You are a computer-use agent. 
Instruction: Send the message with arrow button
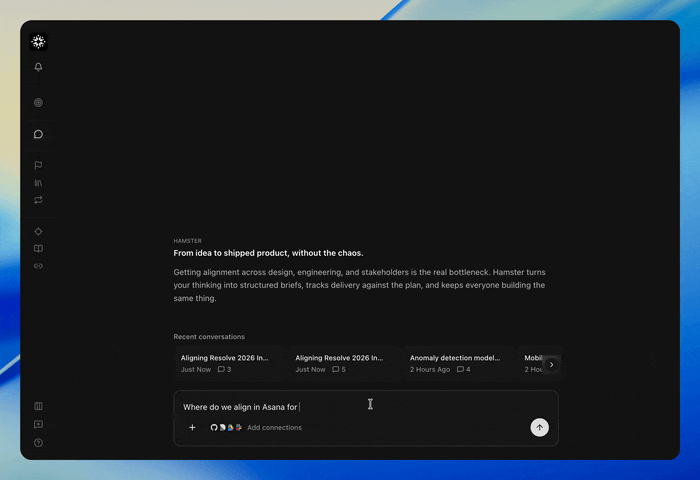click(x=539, y=427)
